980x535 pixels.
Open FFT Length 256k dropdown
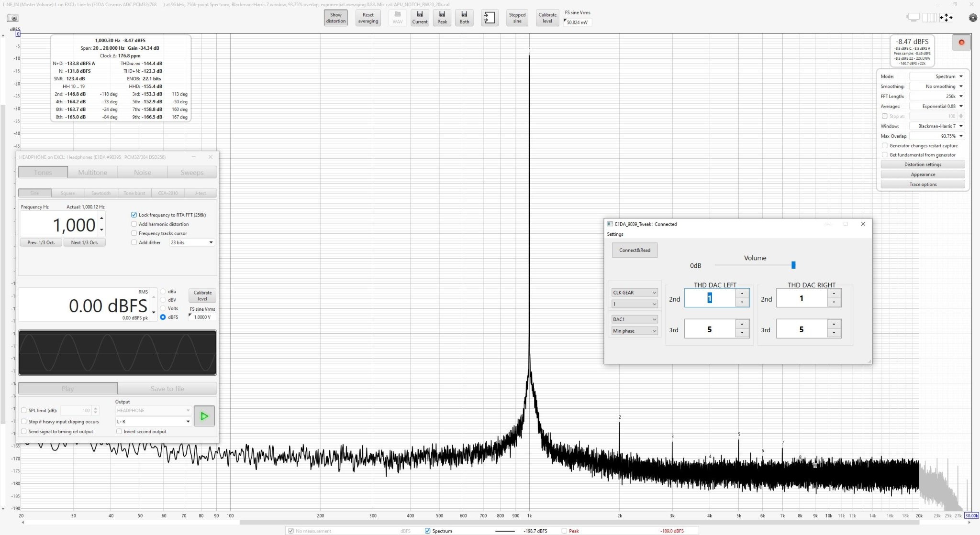pos(937,96)
